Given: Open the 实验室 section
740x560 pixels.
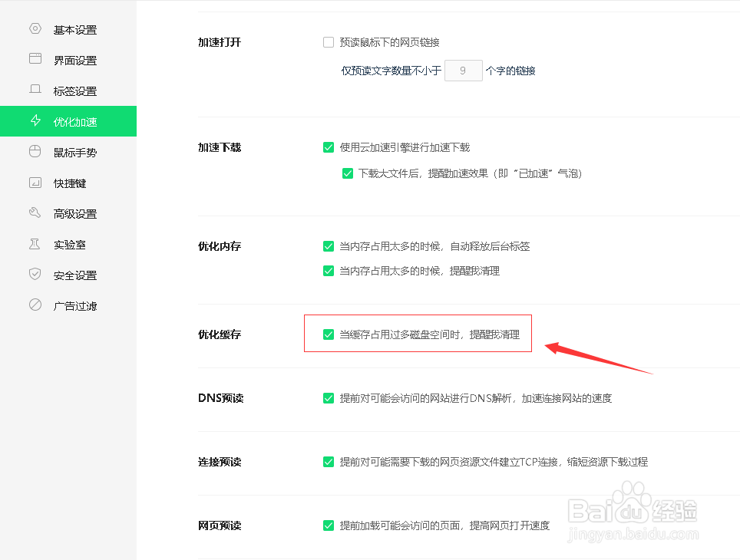Looking at the screenshot, I should click(68, 245).
